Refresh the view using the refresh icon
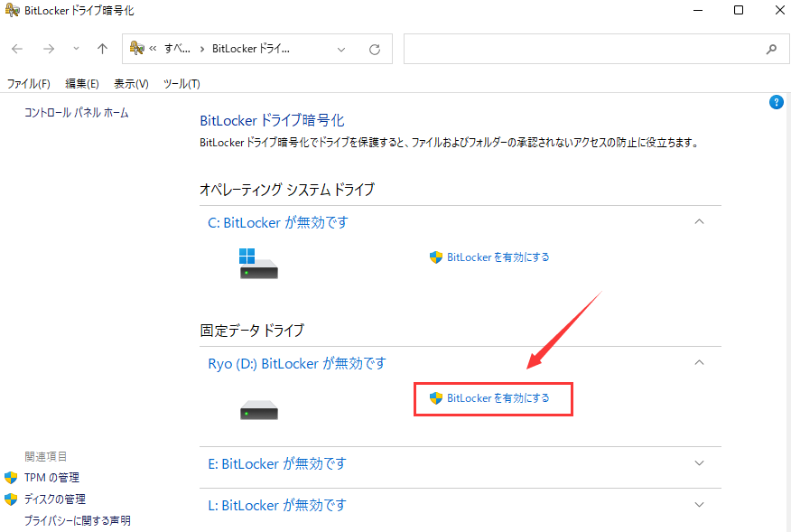Screen dimensions: 791x532 point(374,49)
